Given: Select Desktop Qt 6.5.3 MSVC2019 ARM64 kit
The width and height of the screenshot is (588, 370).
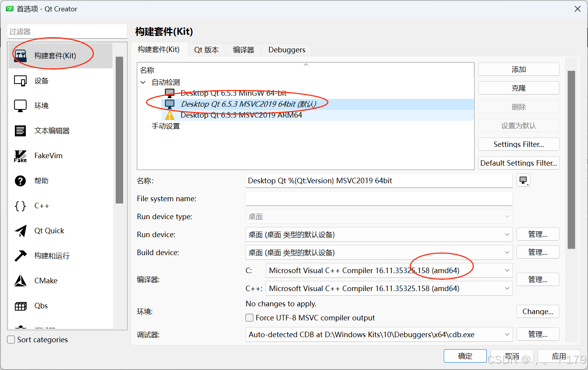Looking at the screenshot, I should pyautogui.click(x=241, y=115).
